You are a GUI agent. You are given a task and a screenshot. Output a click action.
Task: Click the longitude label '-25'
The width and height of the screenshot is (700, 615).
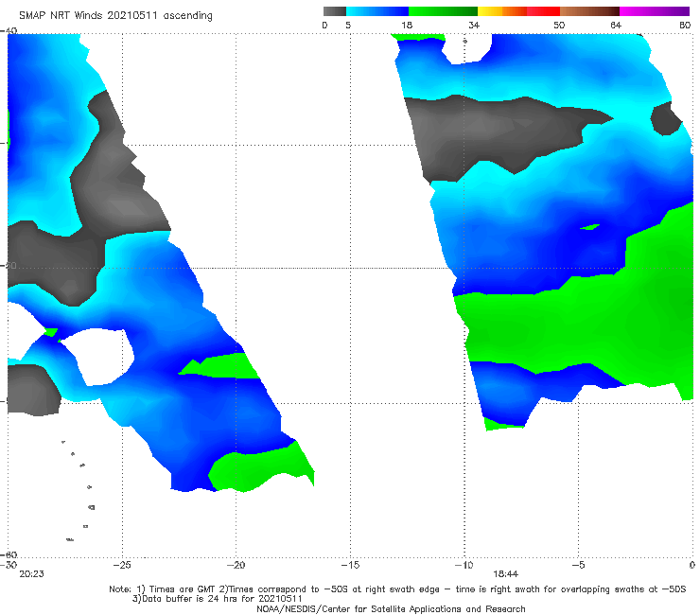coord(122,565)
